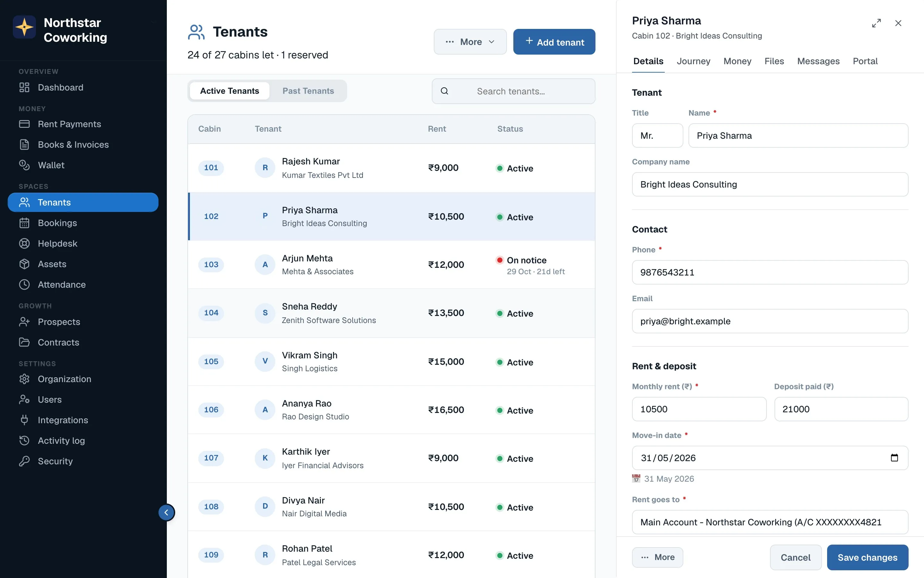Open the Messages tab
The image size is (924, 578).
tap(818, 61)
